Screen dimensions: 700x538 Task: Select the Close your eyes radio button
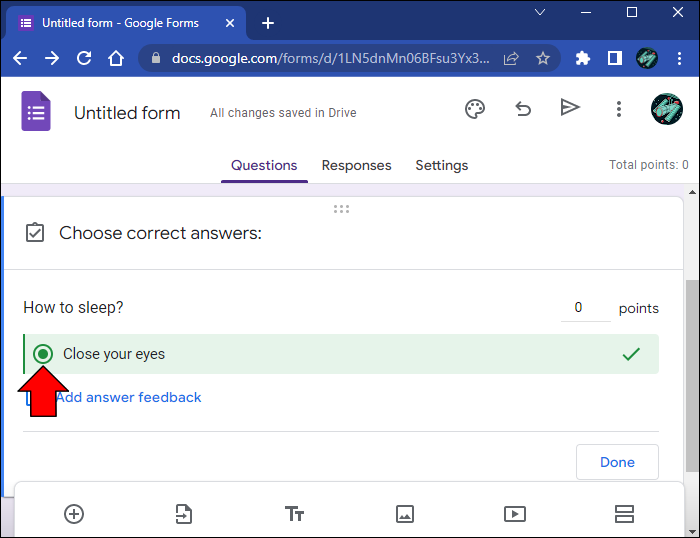pos(43,354)
